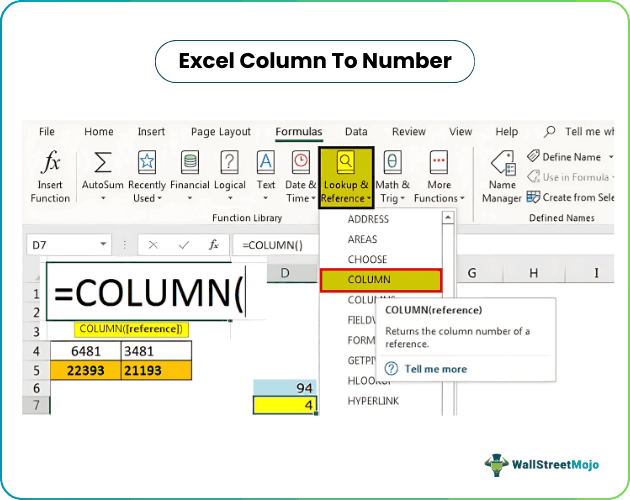Open the Date & Time functions icon
The width and height of the screenshot is (630, 500).
click(x=301, y=162)
